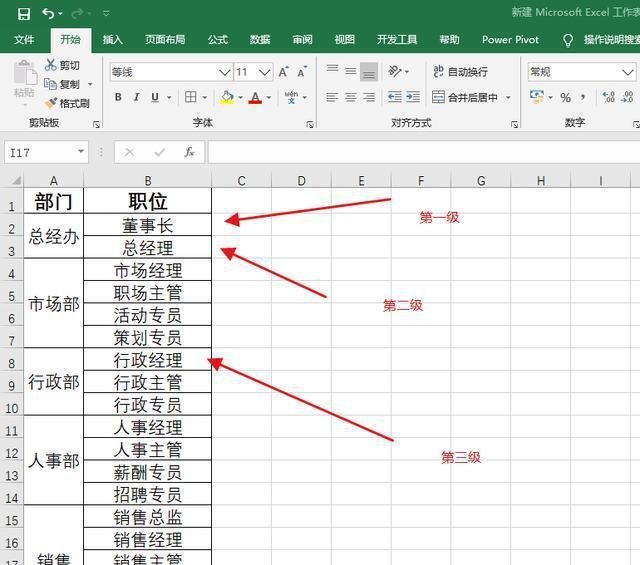Click the 剪切 cut button

pos(62,65)
